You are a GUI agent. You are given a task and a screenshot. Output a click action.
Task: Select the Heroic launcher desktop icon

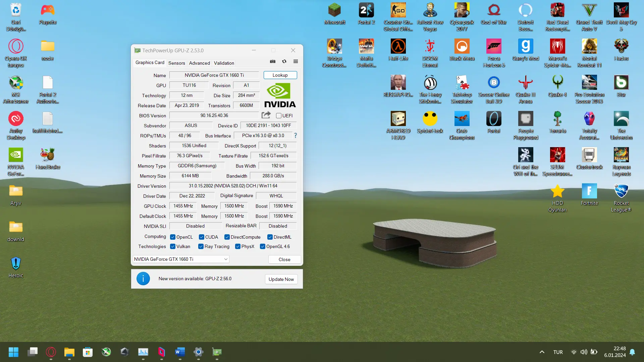tap(16, 267)
